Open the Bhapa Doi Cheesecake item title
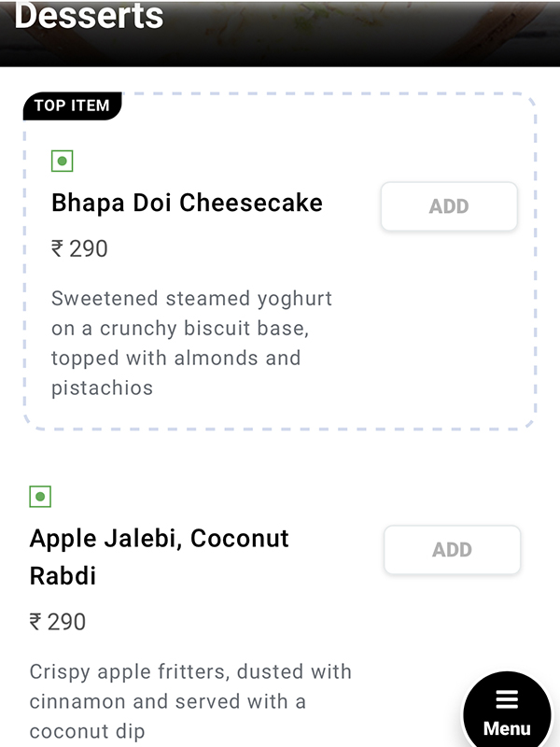The width and height of the screenshot is (560, 747). pyautogui.click(x=187, y=203)
